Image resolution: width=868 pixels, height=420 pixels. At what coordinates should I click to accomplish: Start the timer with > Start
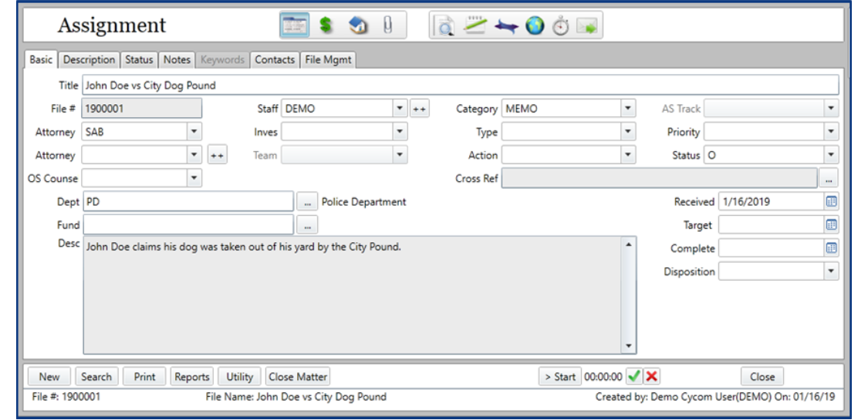pos(560,377)
